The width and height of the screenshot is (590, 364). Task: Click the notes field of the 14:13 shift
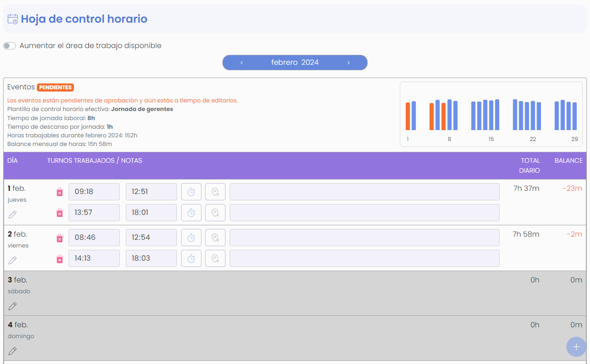pos(364,258)
